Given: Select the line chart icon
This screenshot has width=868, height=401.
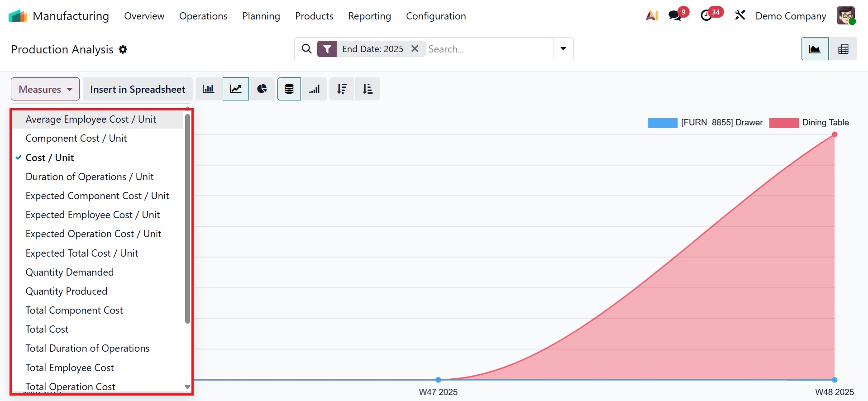Looking at the screenshot, I should tap(236, 89).
